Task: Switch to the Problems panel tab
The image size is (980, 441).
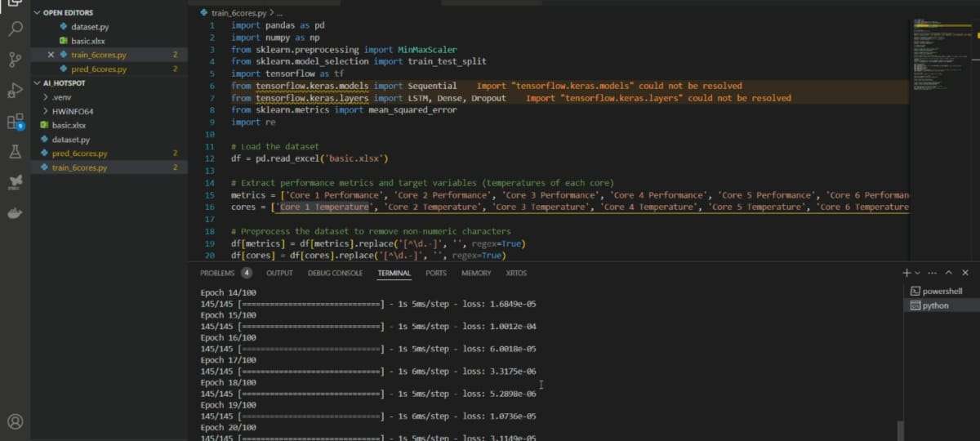Action: (x=217, y=273)
